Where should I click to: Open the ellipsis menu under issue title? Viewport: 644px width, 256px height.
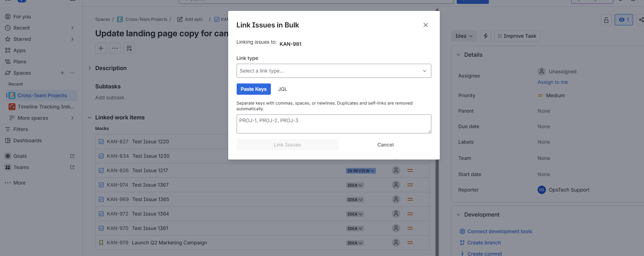(x=115, y=48)
